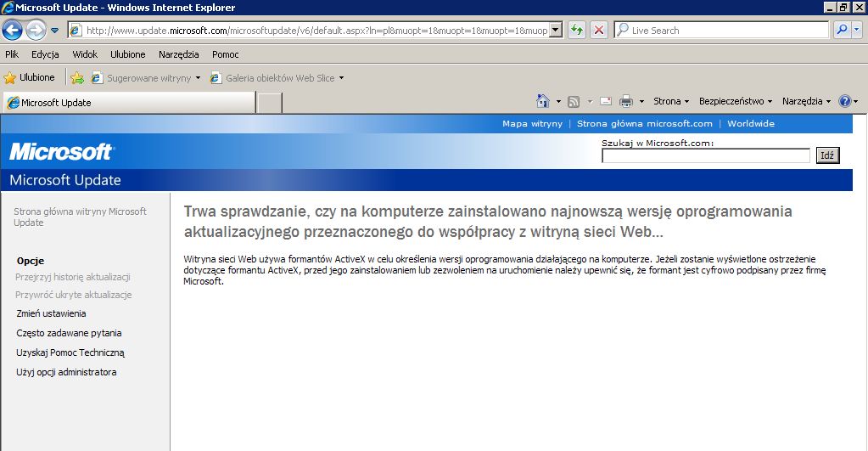Image resolution: width=868 pixels, height=451 pixels.
Task: Click the search magnifier button
Action: [x=842, y=30]
